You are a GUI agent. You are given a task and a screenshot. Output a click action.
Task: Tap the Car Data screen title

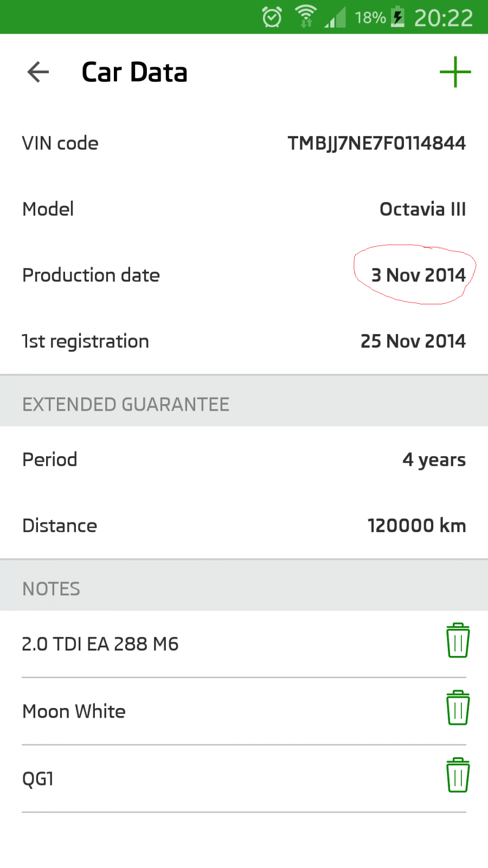(134, 72)
